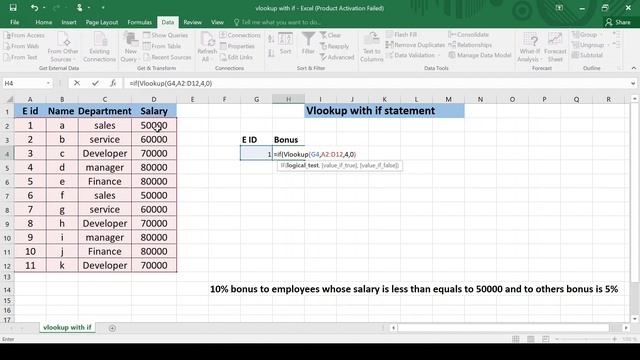Viewport: 640px width, 360px height.
Task: Open the Sort dialog
Action: (x=285, y=44)
